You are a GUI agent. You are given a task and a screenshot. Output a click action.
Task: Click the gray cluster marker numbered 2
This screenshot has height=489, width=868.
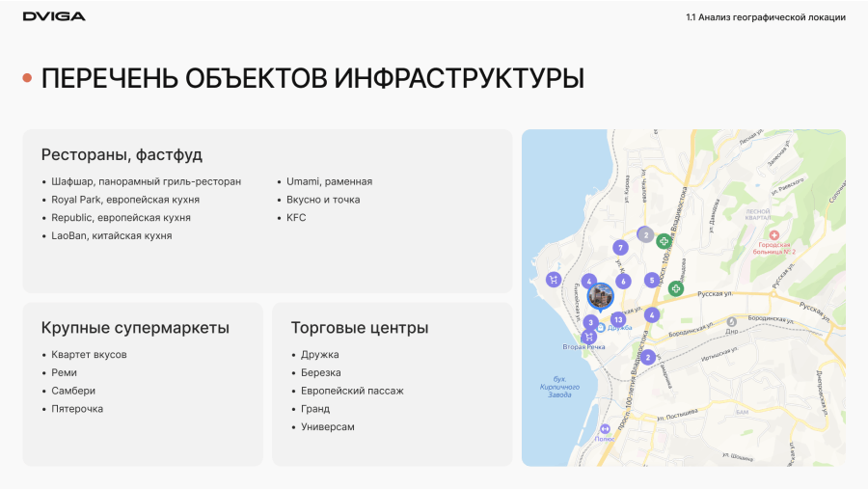click(644, 234)
